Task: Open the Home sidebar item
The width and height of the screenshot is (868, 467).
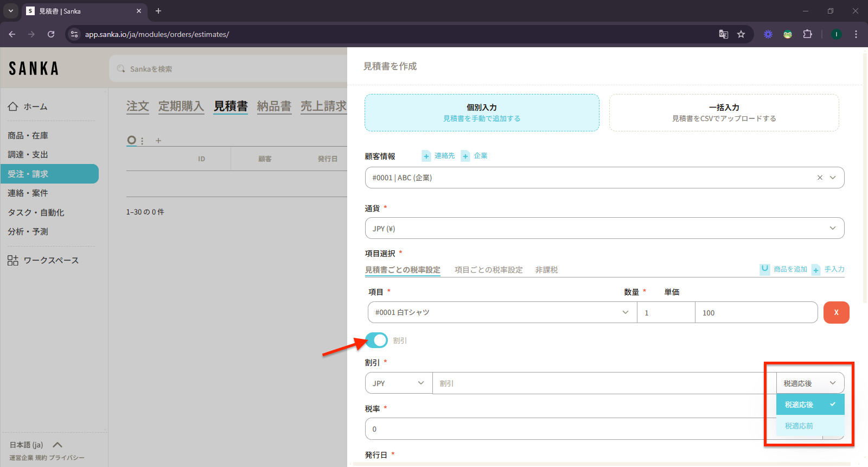Action: click(35, 107)
